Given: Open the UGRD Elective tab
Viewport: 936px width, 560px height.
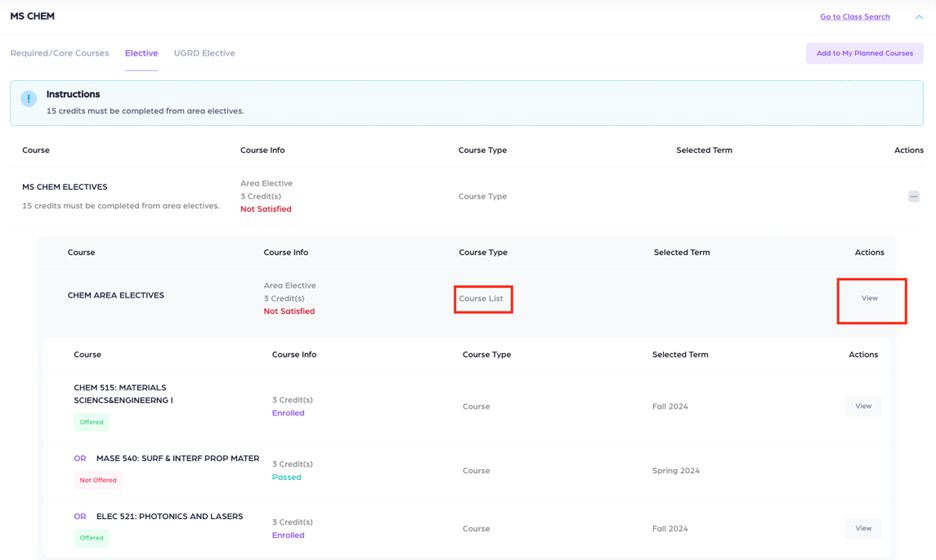Looking at the screenshot, I should (204, 53).
